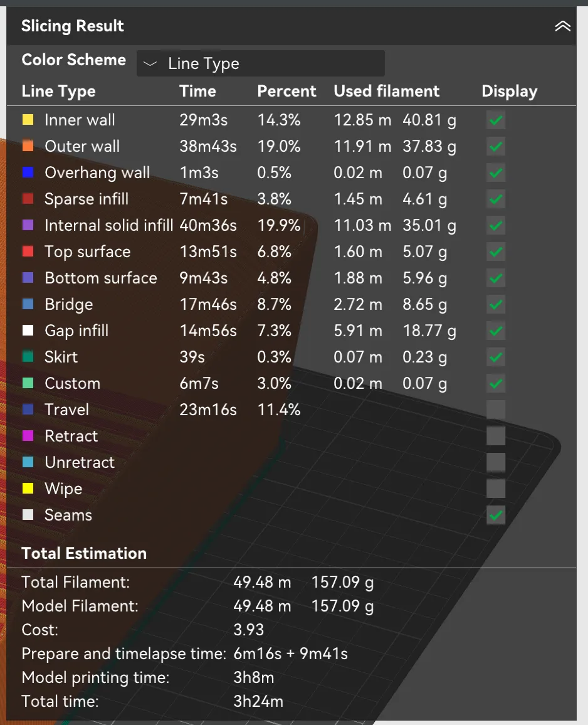Disable the Seams display checkbox

click(x=496, y=515)
